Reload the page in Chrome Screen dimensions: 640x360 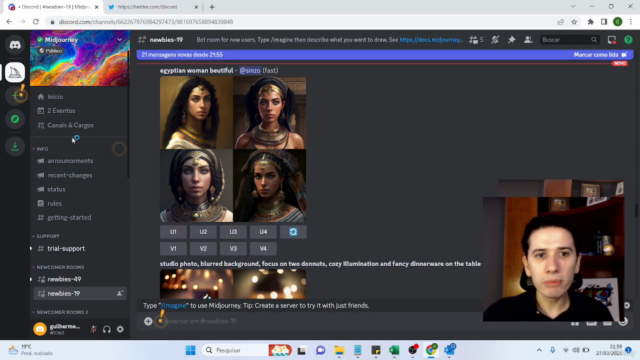tap(36, 22)
